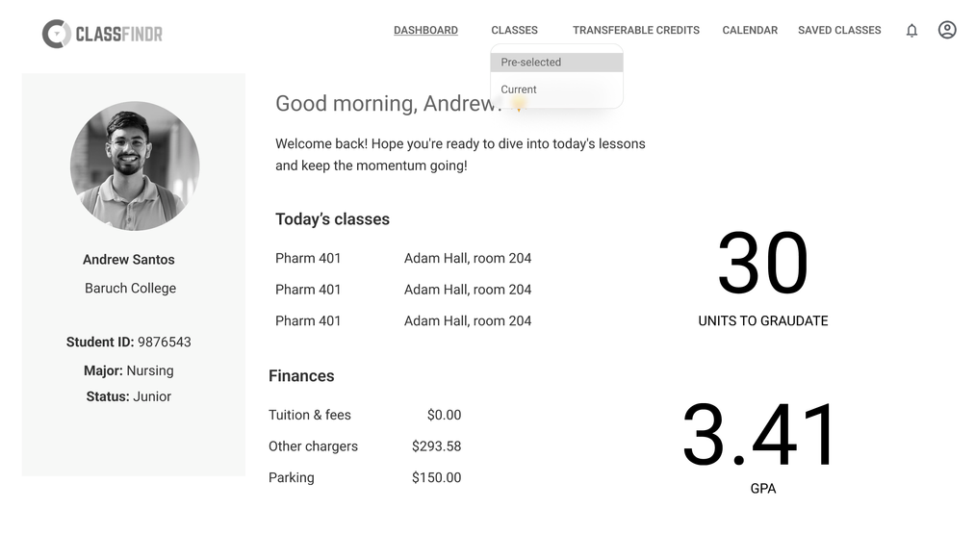975x560 pixels.
Task: Click the ClassFindr wordmark text
Action: tap(118, 34)
